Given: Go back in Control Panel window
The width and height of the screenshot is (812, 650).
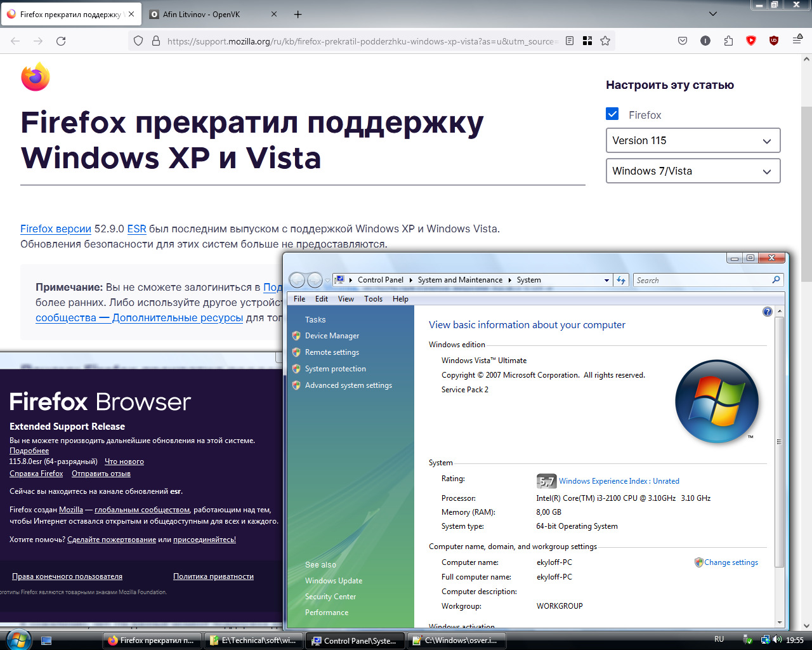Looking at the screenshot, I should (297, 280).
